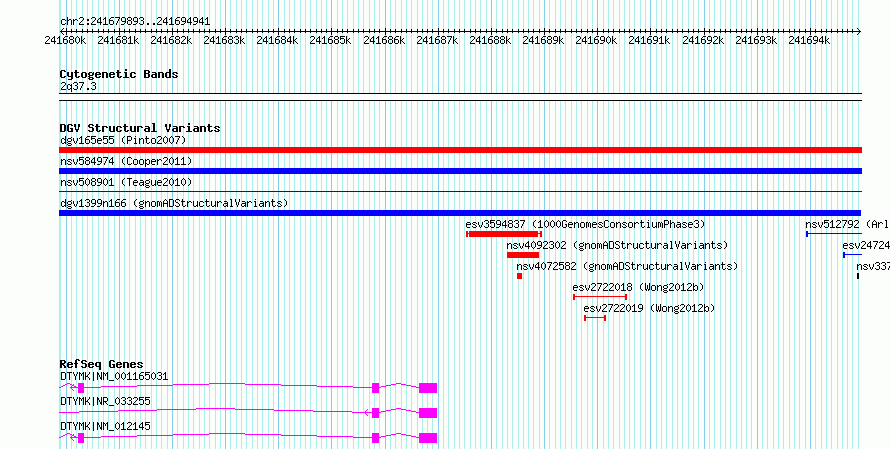The image size is (890, 449).
Task: Open the dgv1399n166 gnomAD variant label
Action: click(174, 203)
